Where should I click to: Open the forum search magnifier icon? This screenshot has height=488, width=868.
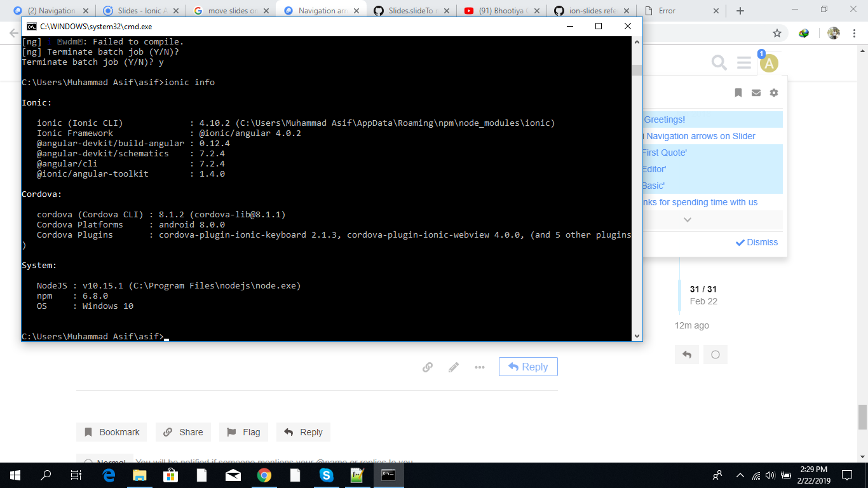click(x=719, y=62)
